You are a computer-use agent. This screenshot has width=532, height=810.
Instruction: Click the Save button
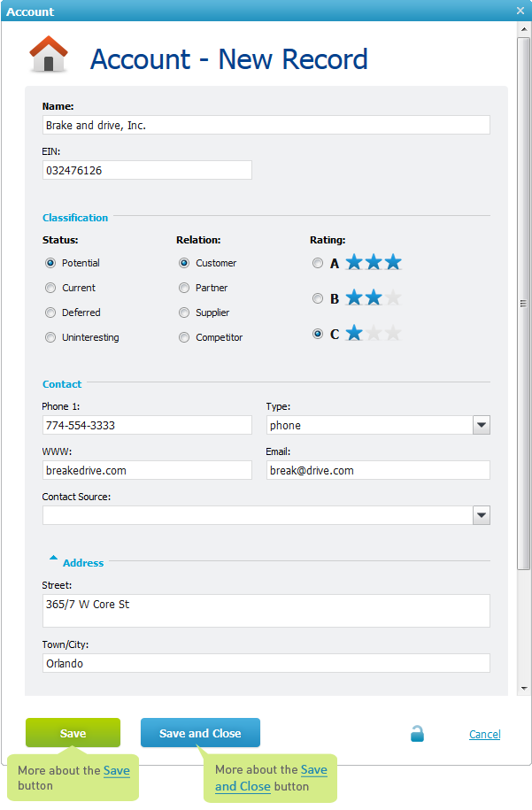click(73, 732)
